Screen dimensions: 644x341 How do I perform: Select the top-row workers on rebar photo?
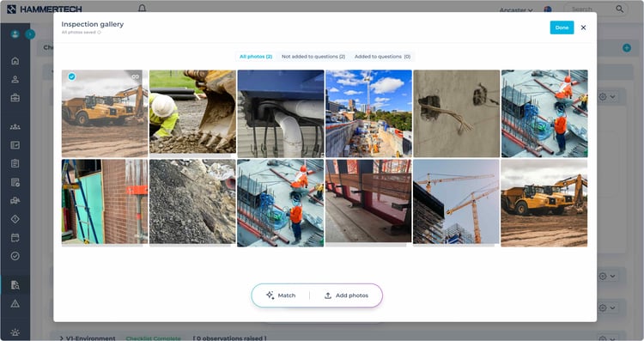(x=544, y=113)
